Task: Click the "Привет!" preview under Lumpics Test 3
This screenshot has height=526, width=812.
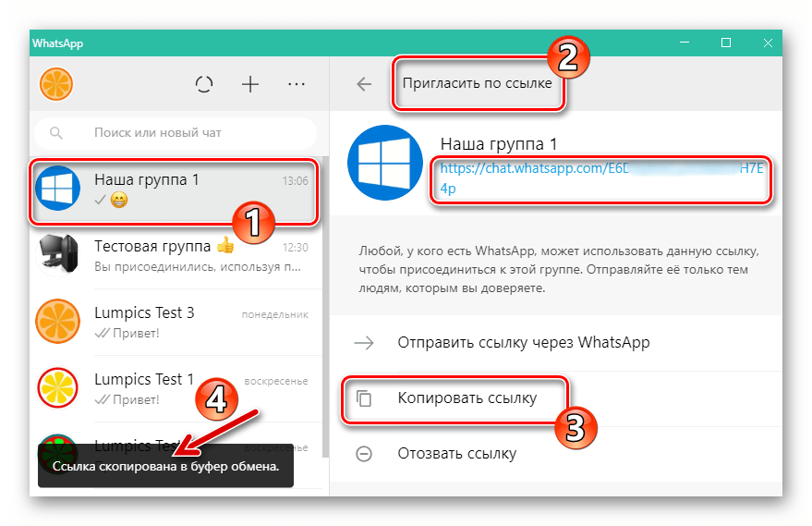Action: [x=136, y=333]
